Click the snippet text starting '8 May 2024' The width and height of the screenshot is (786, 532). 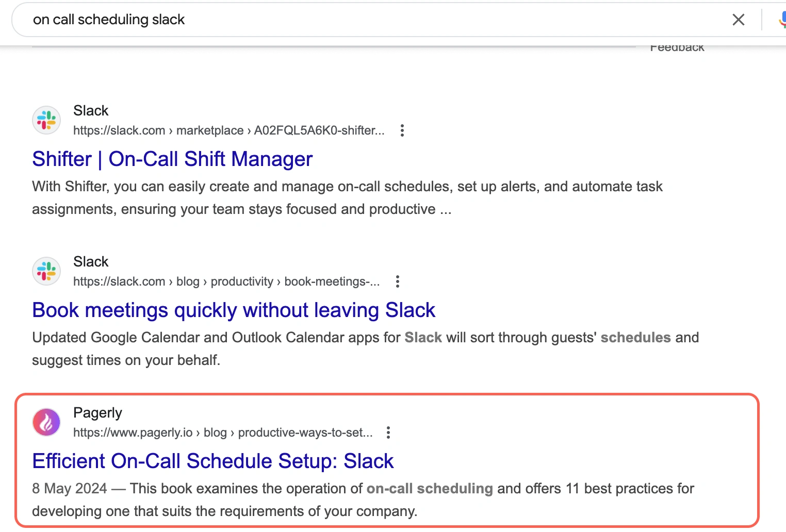(363, 500)
